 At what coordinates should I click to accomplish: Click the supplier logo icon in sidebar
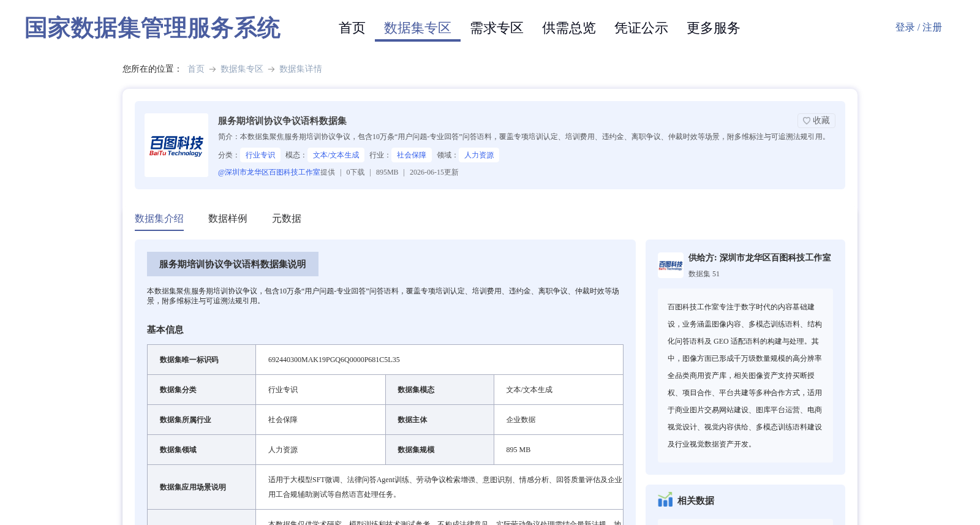coord(671,265)
